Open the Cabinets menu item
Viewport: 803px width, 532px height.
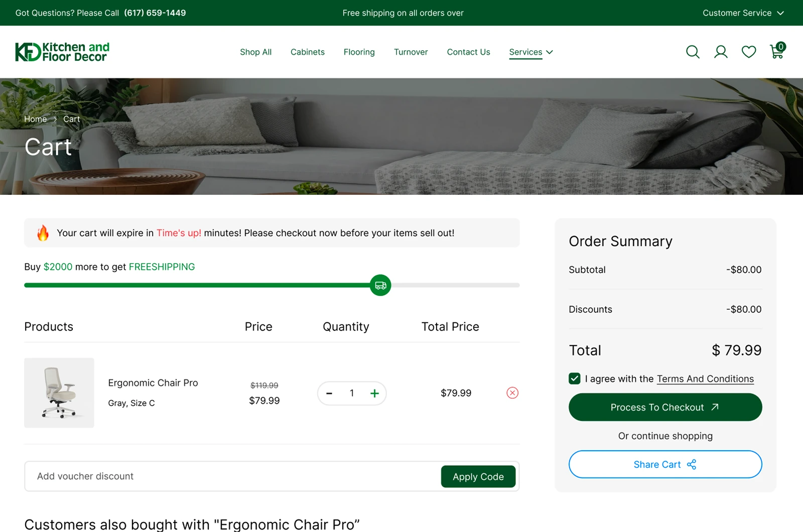coord(308,52)
